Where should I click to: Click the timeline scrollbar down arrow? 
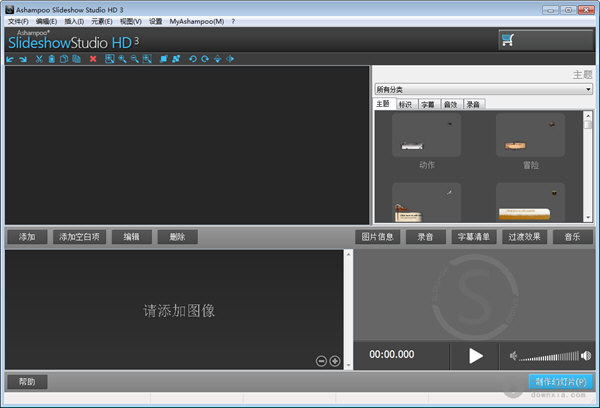pyautogui.click(x=348, y=366)
